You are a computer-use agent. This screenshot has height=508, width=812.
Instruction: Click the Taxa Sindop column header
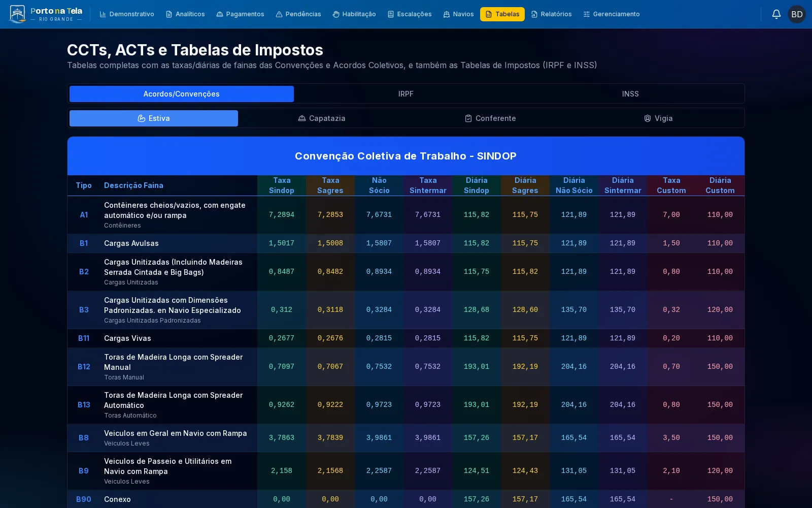point(282,185)
